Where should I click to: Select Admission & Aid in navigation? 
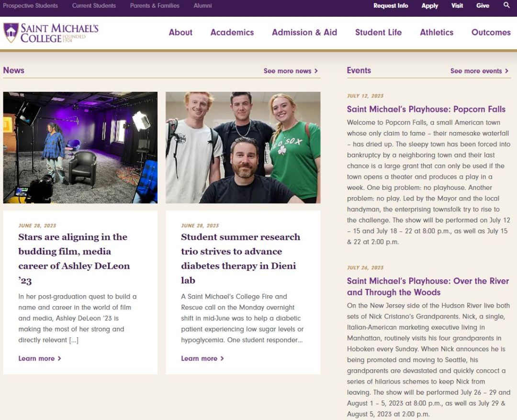point(304,33)
